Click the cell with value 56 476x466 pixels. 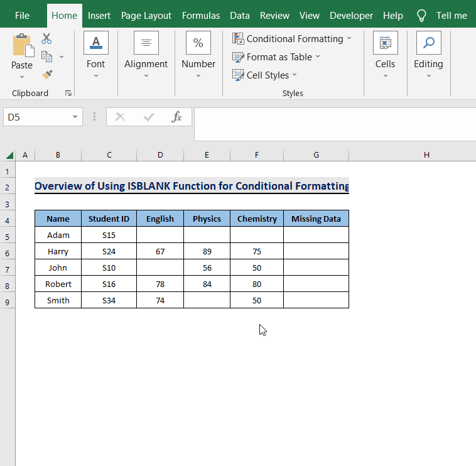coord(207,268)
